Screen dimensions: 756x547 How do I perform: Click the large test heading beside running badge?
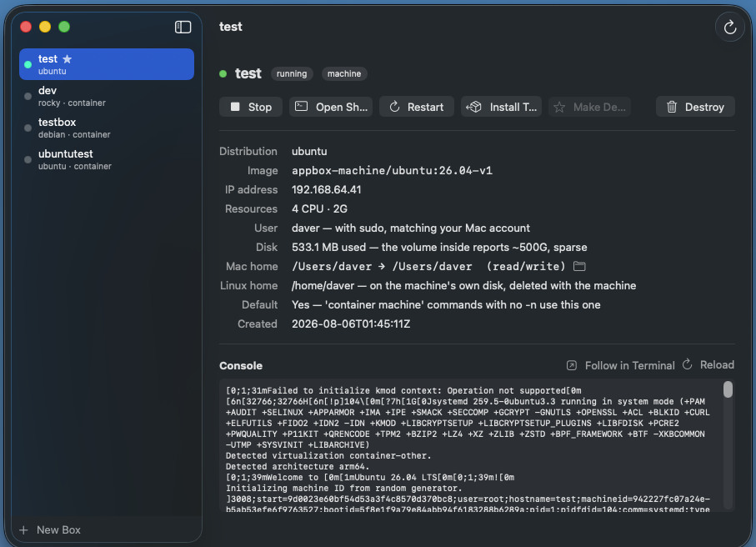tap(248, 73)
